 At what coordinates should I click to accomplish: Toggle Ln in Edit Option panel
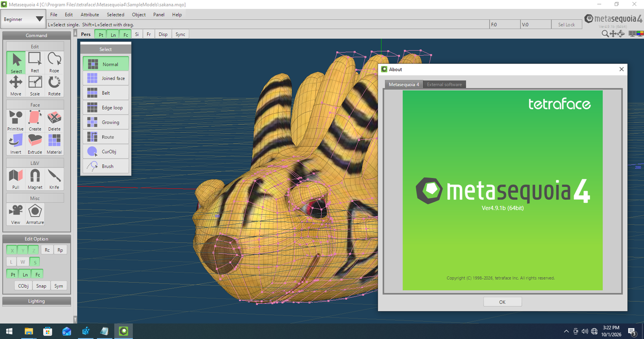click(25, 274)
